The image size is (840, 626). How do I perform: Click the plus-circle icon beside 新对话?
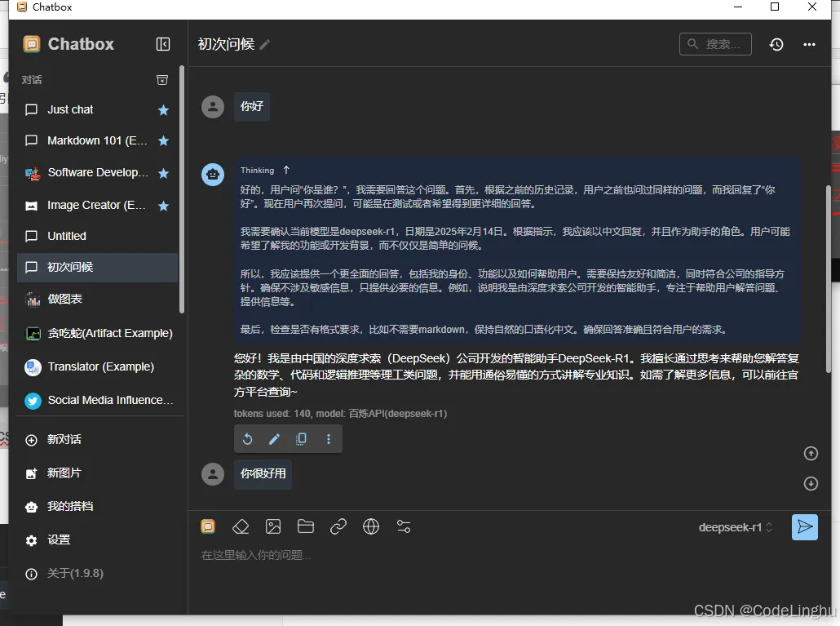tap(32, 440)
